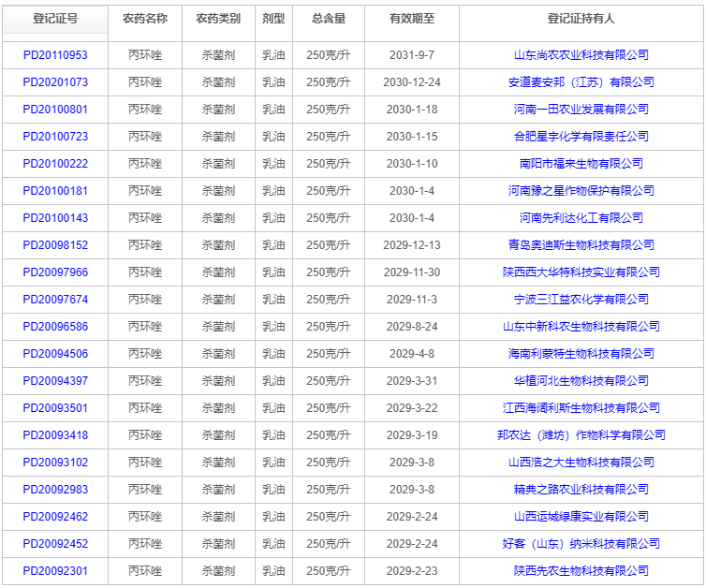
Task: Open registration PD20092301
Action: [x=55, y=571]
